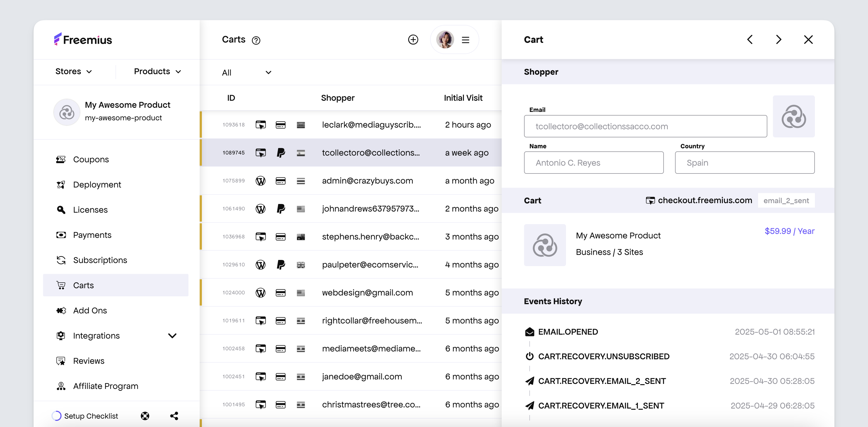Screen dimensions: 868x427
Task: Click the ID column header
Action: click(231, 98)
